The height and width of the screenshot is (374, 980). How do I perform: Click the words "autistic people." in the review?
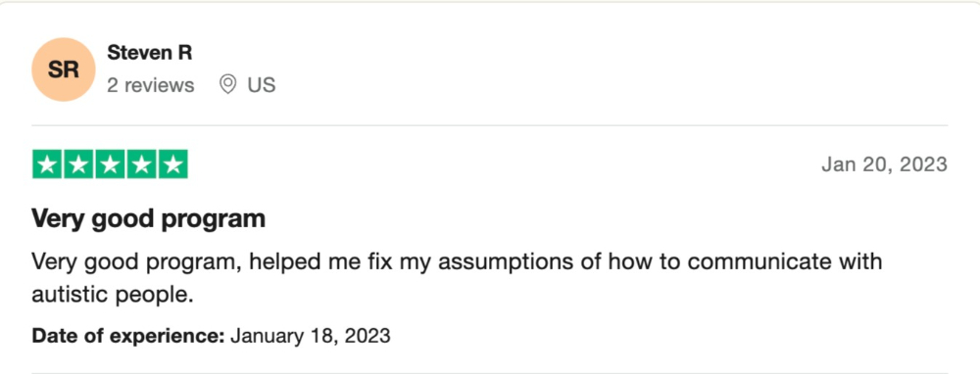pos(113,294)
